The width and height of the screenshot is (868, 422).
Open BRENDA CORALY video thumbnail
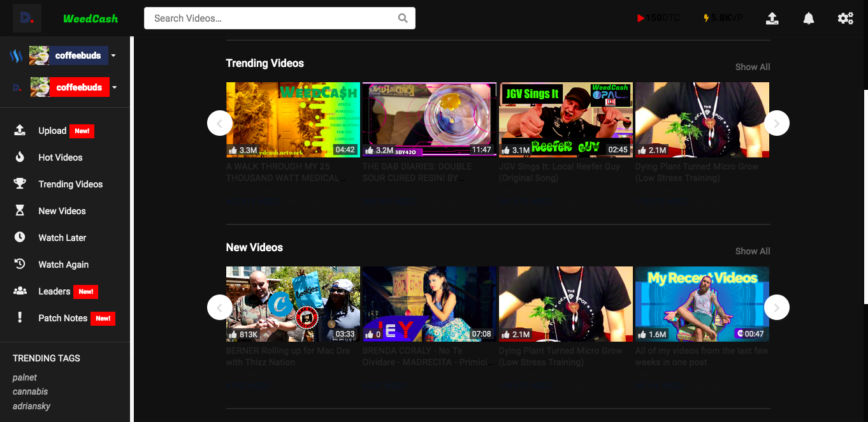[x=430, y=304]
